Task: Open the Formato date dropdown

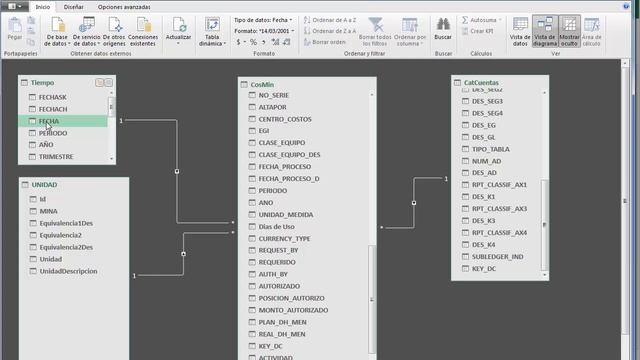Action: [264, 31]
